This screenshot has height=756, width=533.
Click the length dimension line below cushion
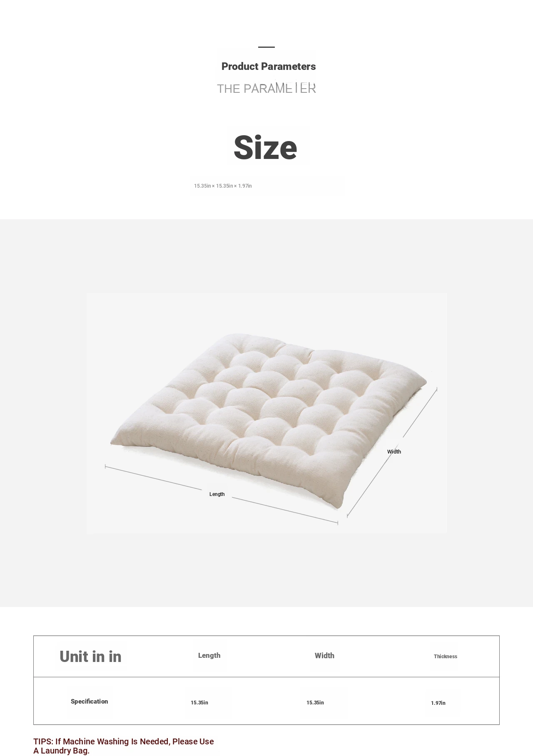[222, 495]
